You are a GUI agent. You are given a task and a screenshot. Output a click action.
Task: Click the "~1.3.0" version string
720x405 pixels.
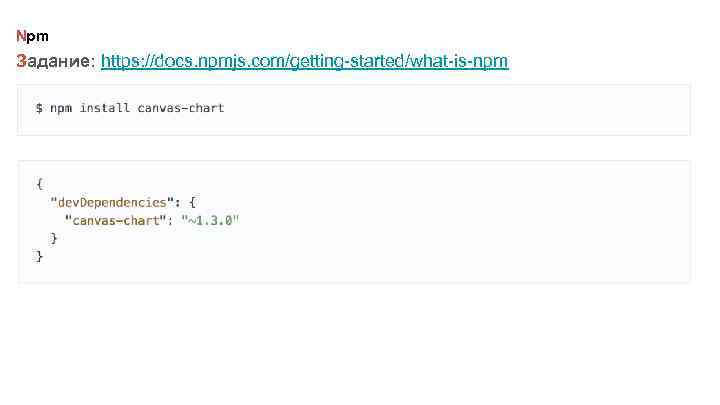[210, 220]
